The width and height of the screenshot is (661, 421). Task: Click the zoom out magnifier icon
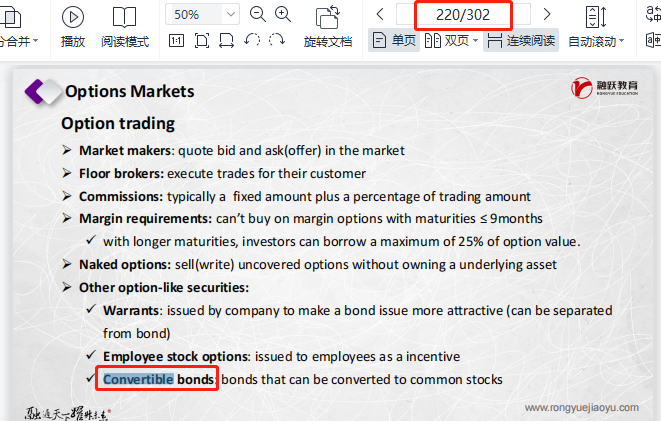(258, 14)
